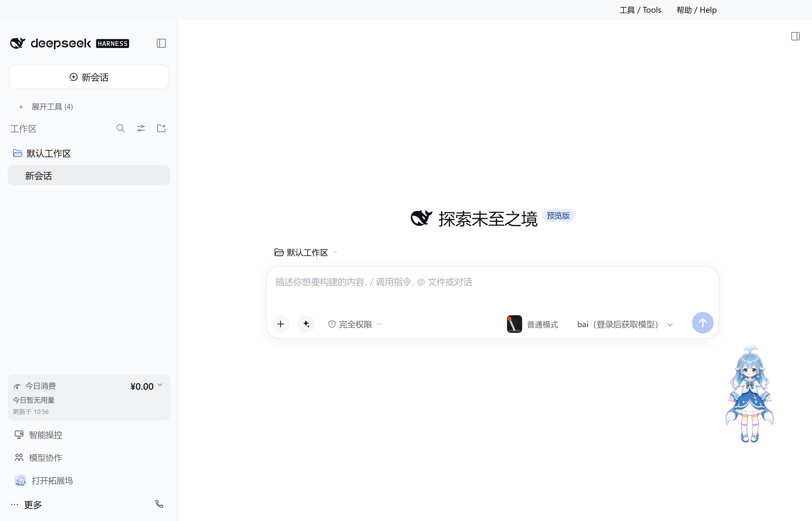This screenshot has width=812, height=521.
Task: Open the 帮助 / Help menu
Action: coord(696,10)
